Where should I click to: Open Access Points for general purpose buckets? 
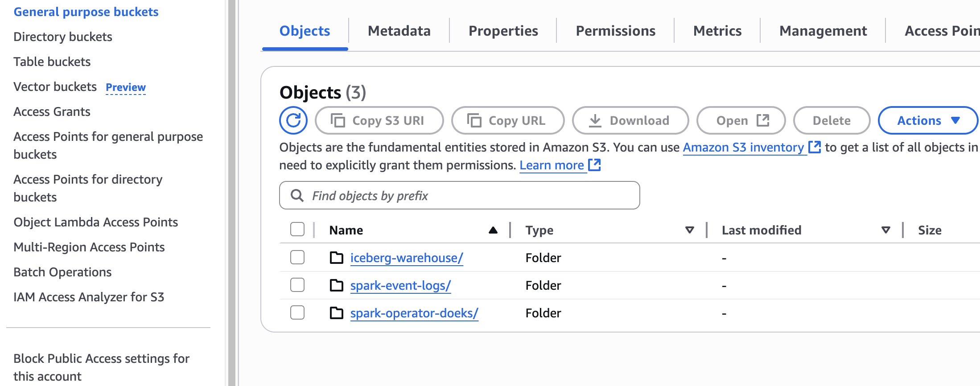[x=108, y=145]
